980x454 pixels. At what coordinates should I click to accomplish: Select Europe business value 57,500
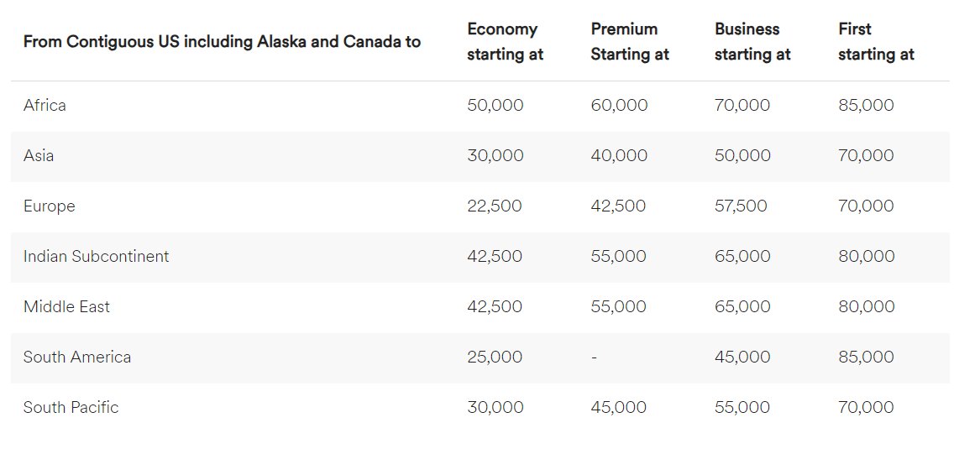pyautogui.click(x=741, y=206)
